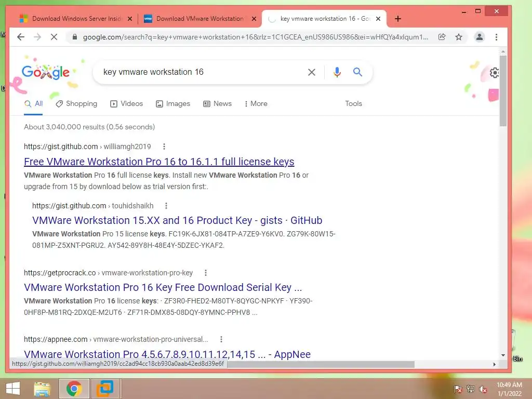The image size is (532, 399).
Task: Switch to News results
Action: [217, 104]
